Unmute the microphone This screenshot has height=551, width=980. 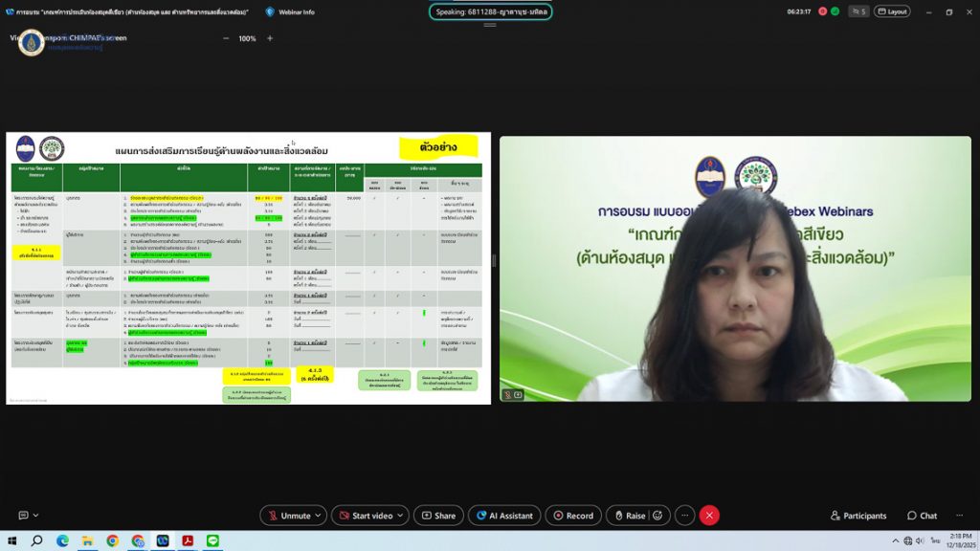pos(287,516)
